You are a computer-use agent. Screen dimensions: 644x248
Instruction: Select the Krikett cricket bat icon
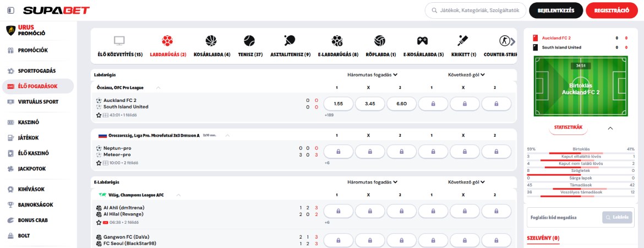(463, 41)
